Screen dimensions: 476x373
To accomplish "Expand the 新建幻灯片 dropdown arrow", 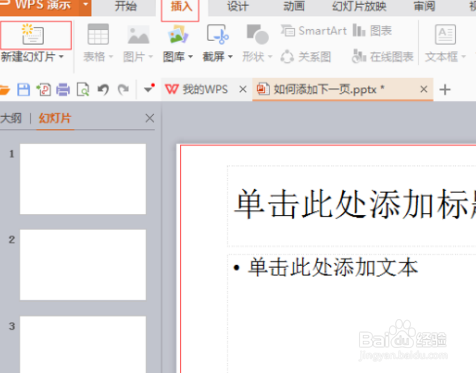I will click(x=61, y=57).
